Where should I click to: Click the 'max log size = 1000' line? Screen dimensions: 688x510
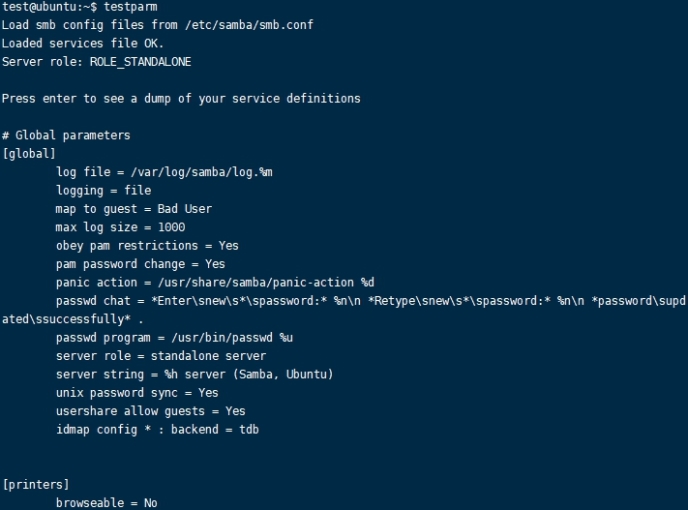click(120, 227)
